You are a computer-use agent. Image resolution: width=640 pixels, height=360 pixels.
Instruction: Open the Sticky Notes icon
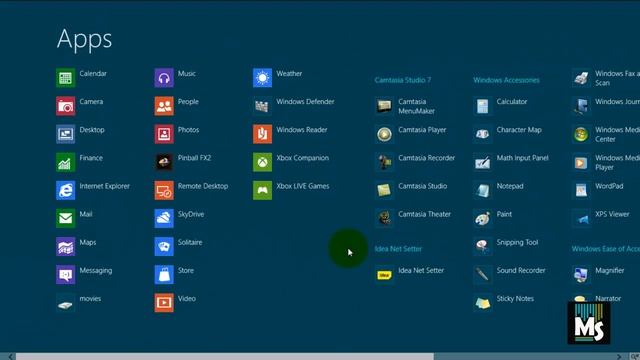(x=482, y=303)
